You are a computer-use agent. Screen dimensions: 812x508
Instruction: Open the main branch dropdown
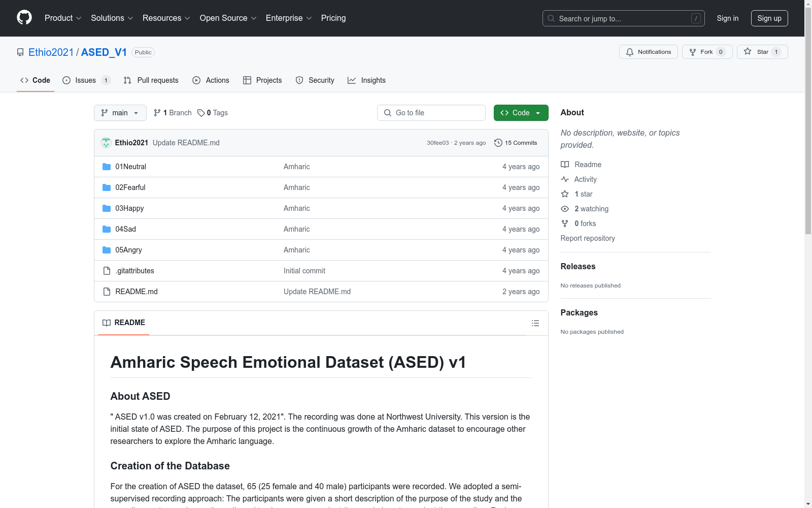[120, 113]
